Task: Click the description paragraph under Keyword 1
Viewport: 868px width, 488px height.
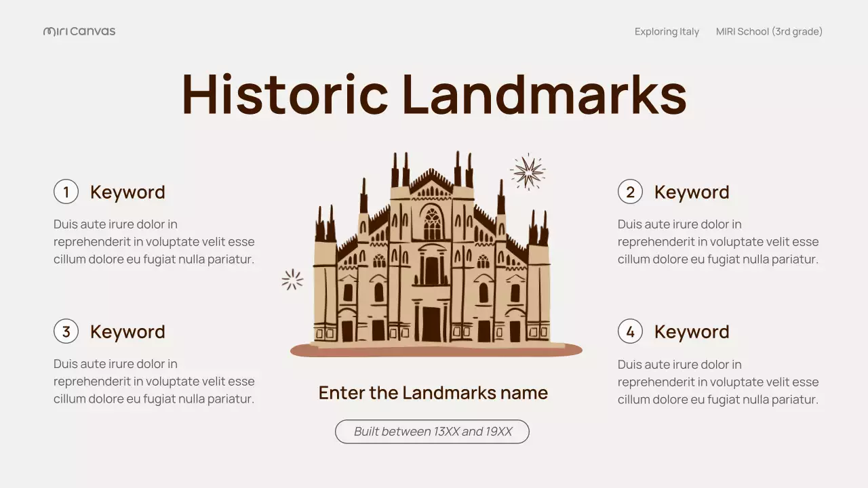Action: [x=154, y=242]
